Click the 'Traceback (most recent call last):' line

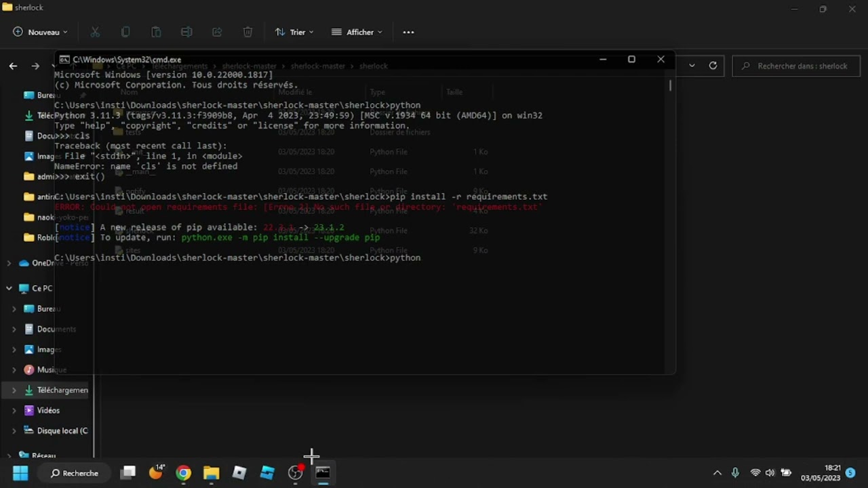coord(140,146)
